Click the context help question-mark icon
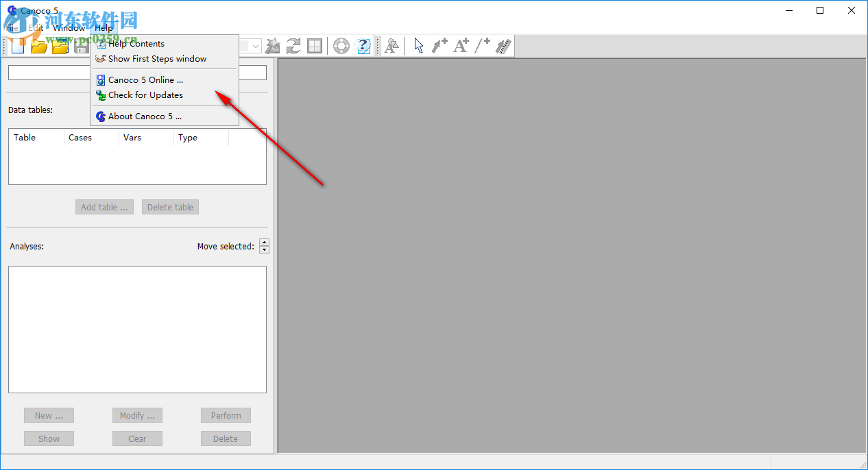Image resolution: width=868 pixels, height=470 pixels. tap(363, 46)
